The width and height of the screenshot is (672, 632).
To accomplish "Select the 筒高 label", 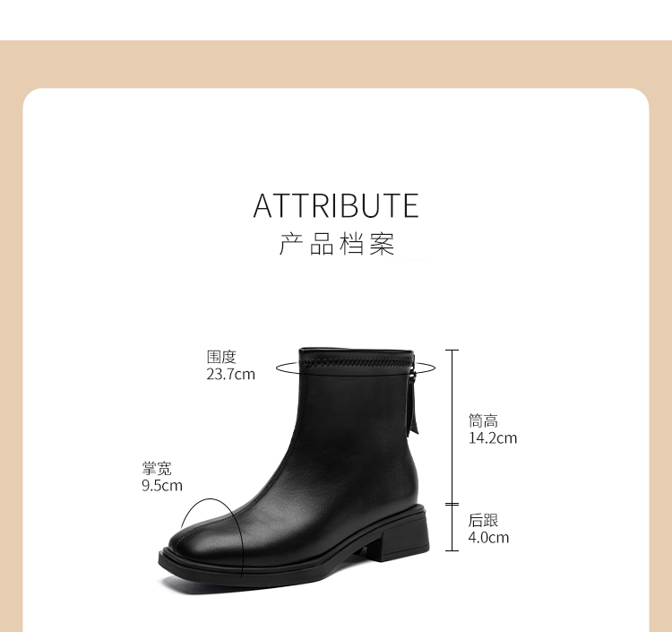I will click(483, 421).
